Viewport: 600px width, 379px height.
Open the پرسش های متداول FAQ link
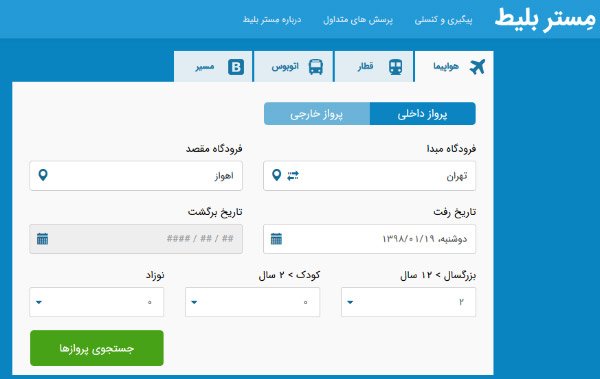click(358, 20)
